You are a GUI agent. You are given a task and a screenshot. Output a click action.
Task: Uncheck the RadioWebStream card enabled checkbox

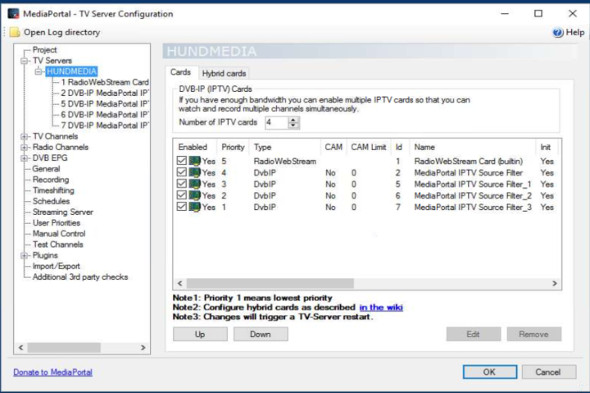(182, 161)
